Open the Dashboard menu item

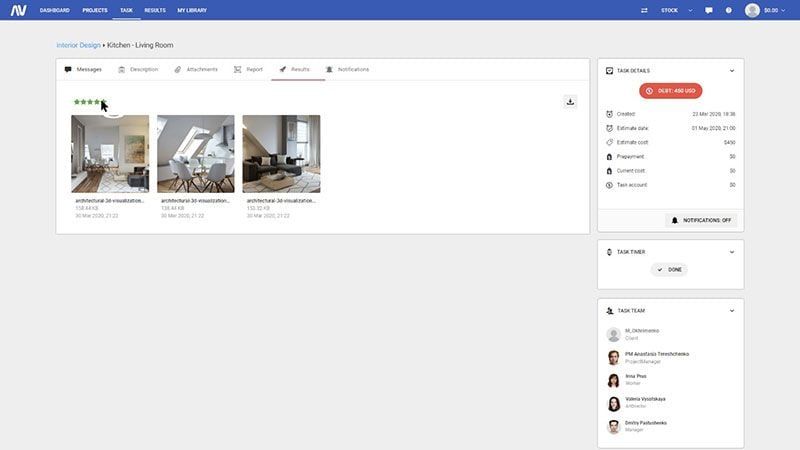coord(55,10)
